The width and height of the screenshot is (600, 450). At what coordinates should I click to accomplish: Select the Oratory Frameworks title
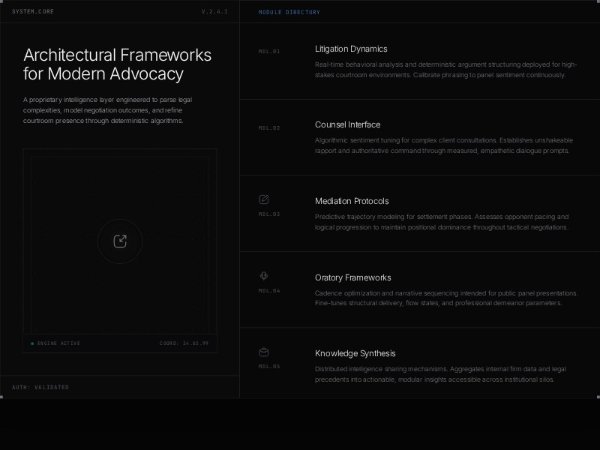point(353,277)
